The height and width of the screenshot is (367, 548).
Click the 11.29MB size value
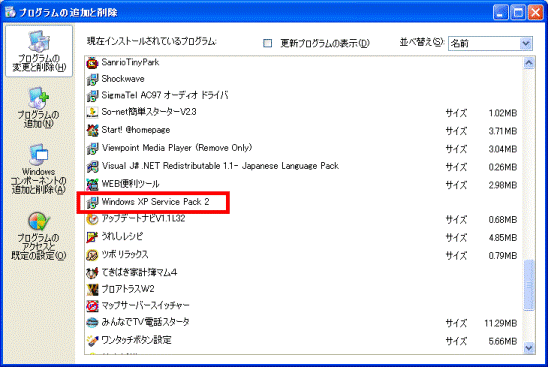500,324
